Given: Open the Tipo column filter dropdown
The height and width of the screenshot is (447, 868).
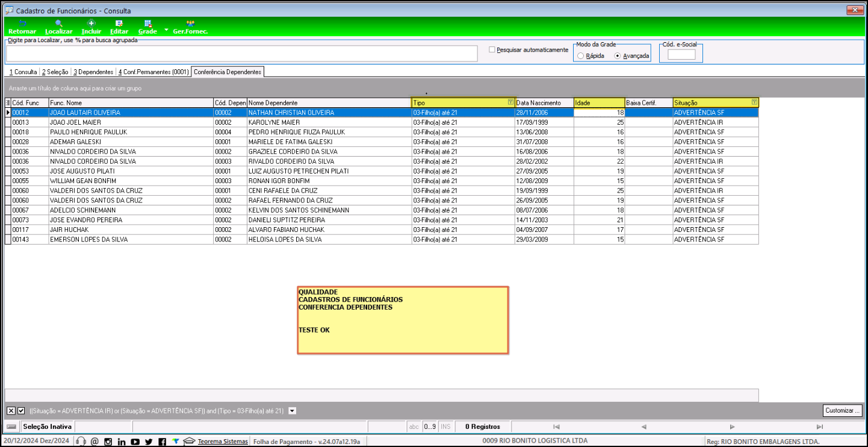Looking at the screenshot, I should coord(510,102).
